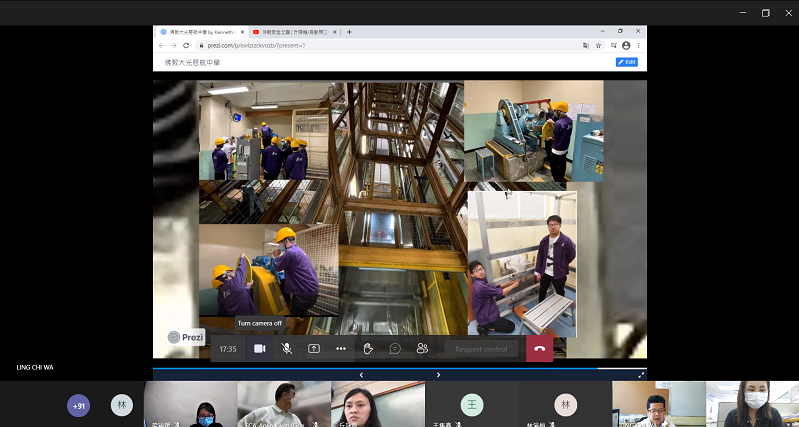Raise your hand in the meeting
Image resolution: width=799 pixels, height=427 pixels.
click(x=368, y=349)
